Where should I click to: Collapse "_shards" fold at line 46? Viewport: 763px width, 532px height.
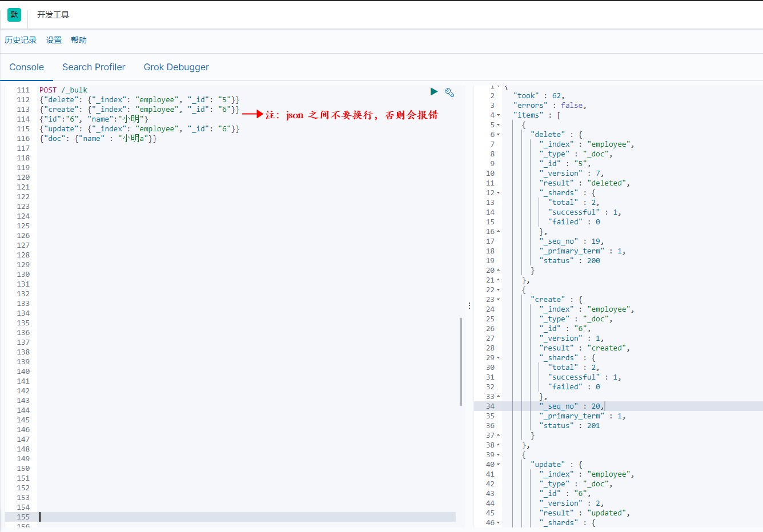click(498, 523)
